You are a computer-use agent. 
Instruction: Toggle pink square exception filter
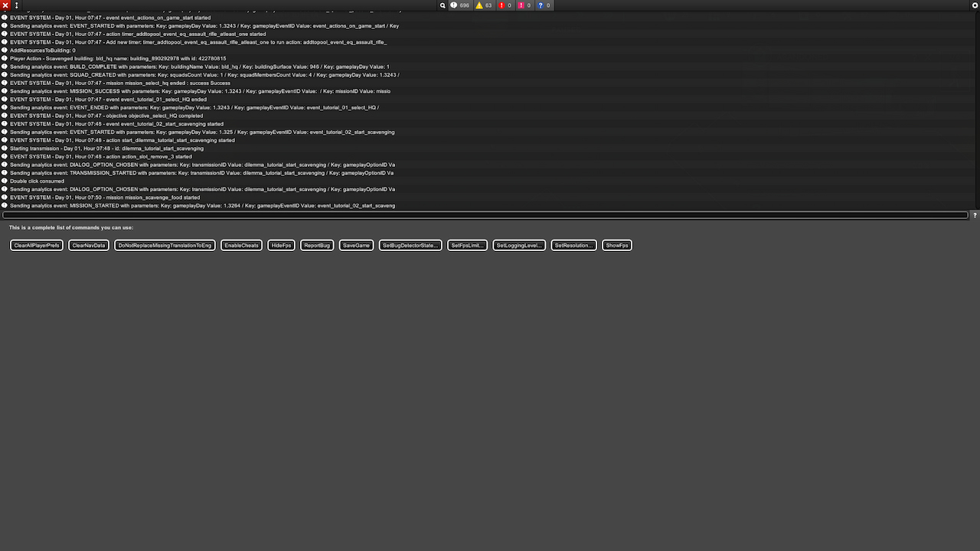coord(524,5)
